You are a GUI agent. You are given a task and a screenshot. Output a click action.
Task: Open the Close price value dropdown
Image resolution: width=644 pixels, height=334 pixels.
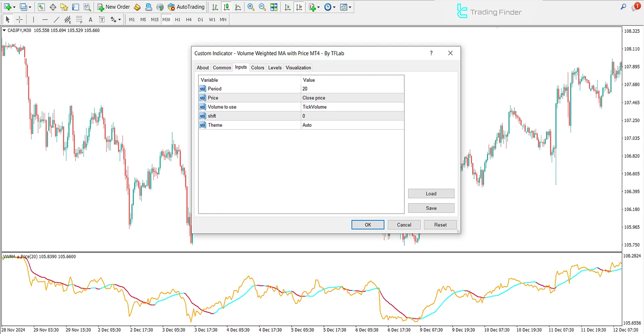click(x=352, y=98)
